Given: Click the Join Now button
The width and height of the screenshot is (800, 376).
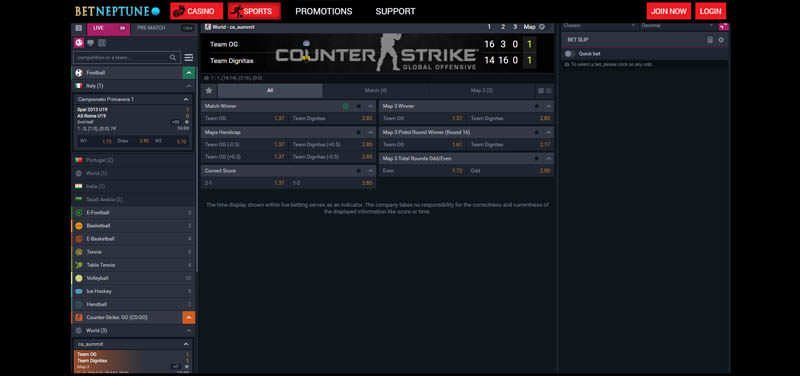Looking at the screenshot, I should tap(669, 11).
